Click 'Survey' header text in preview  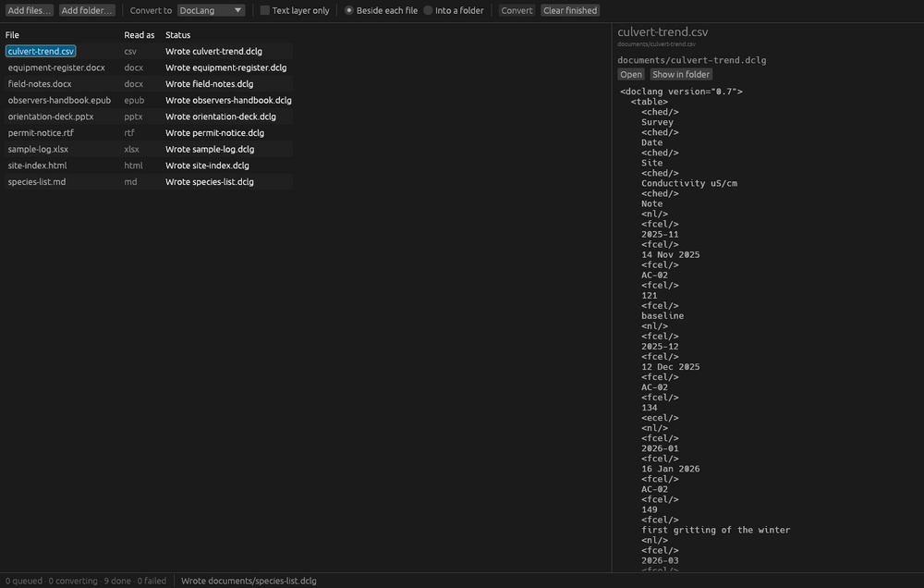[x=657, y=122]
